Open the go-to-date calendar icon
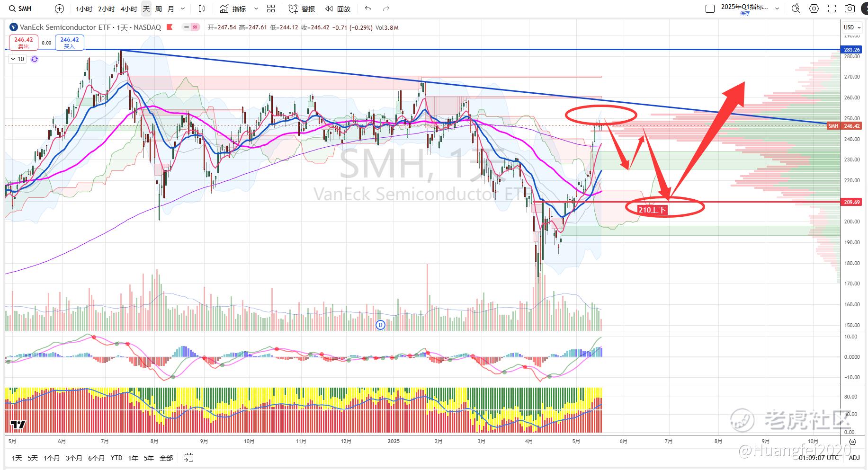Image resolution: width=868 pixels, height=470 pixels. coord(188,458)
